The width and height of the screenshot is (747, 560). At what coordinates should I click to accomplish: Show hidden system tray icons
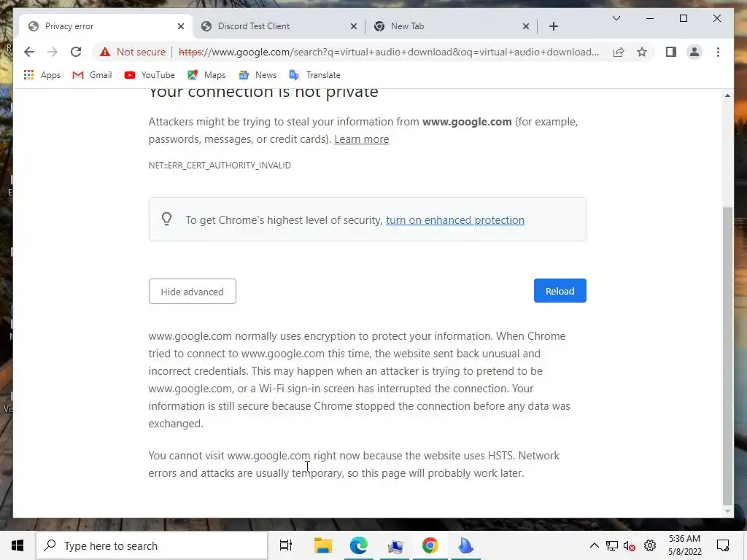[594, 545]
